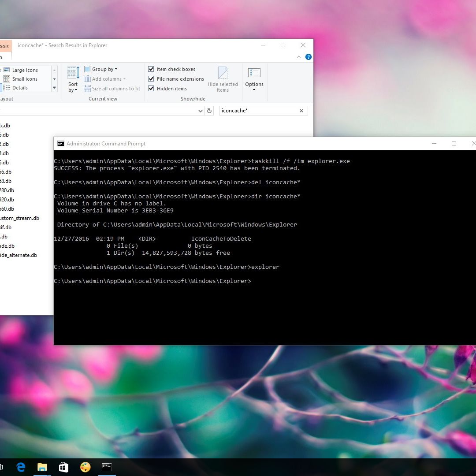Select the ide_alternate.db file
Screen dimensions: 476x476
tap(19, 255)
